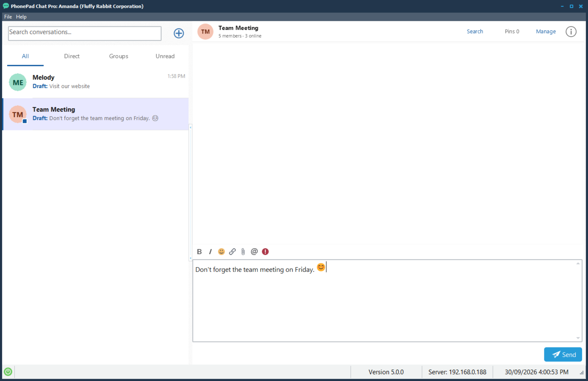
Task: Open the Manage link
Action: (546, 31)
